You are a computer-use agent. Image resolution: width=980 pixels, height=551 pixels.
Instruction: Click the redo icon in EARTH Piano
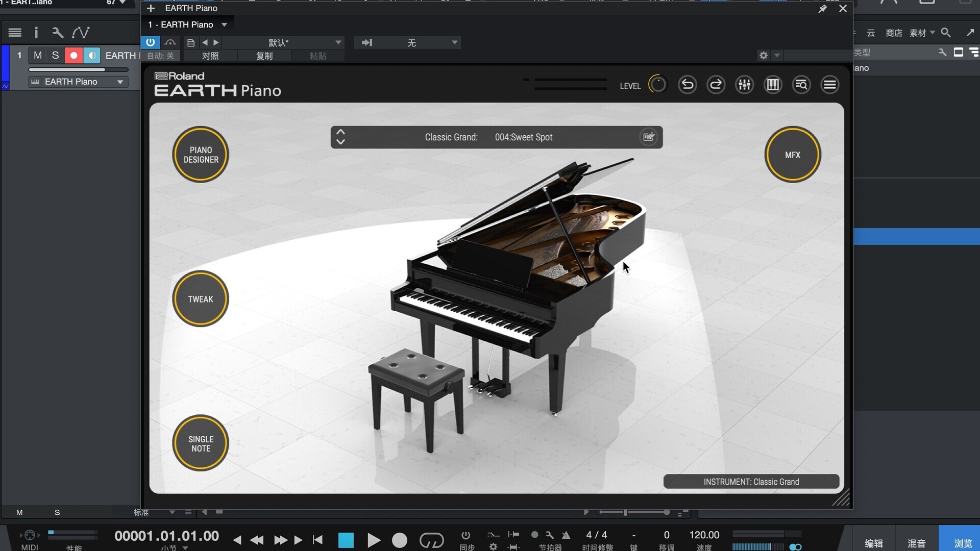coord(716,85)
